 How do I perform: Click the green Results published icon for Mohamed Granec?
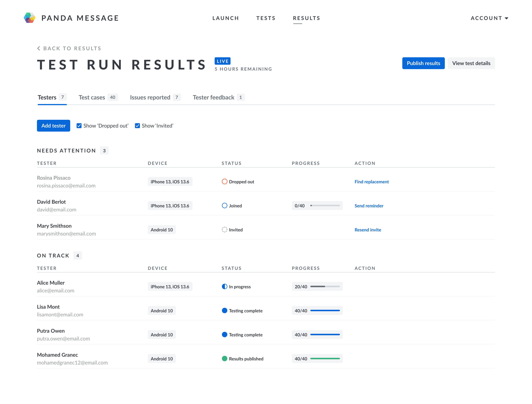coord(224,359)
